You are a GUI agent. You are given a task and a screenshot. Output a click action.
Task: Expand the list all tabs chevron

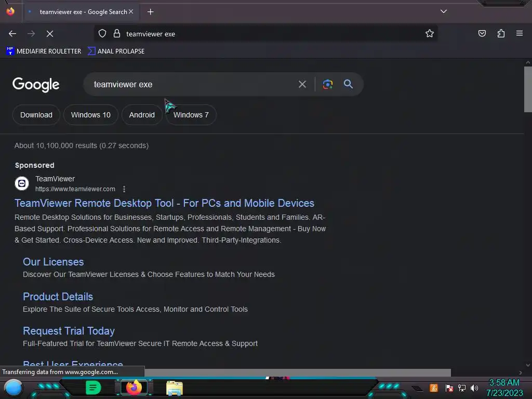(x=444, y=11)
